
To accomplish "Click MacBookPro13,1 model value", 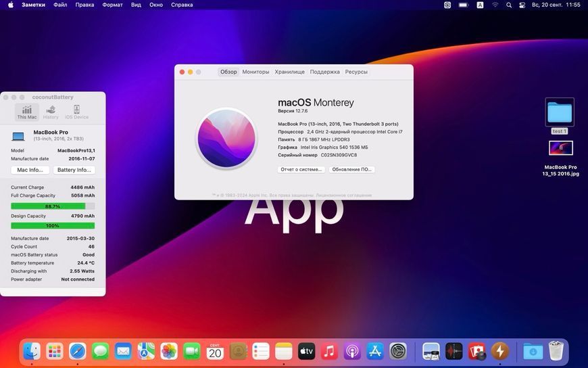I will tap(76, 151).
